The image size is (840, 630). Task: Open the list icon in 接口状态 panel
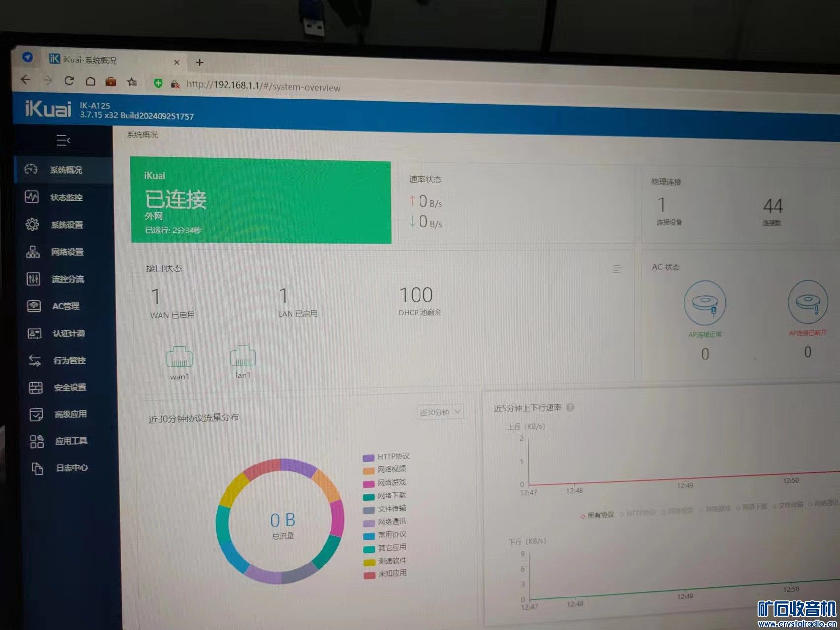click(x=616, y=269)
